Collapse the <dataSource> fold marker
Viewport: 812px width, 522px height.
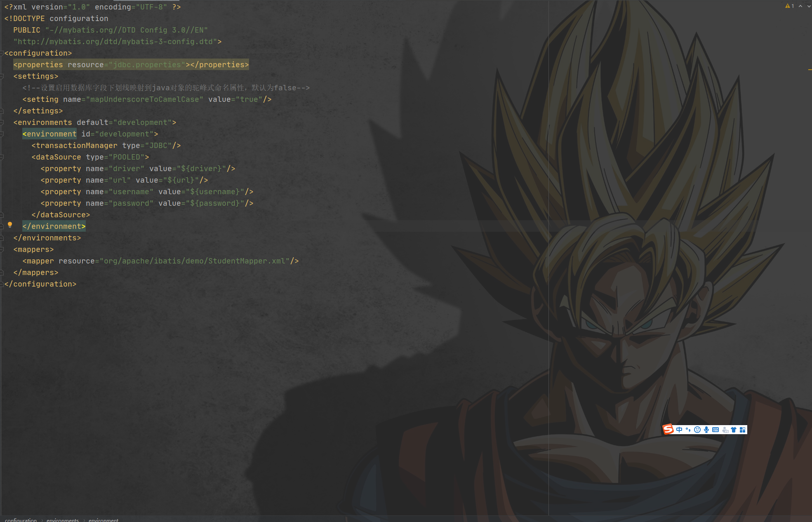(2, 157)
